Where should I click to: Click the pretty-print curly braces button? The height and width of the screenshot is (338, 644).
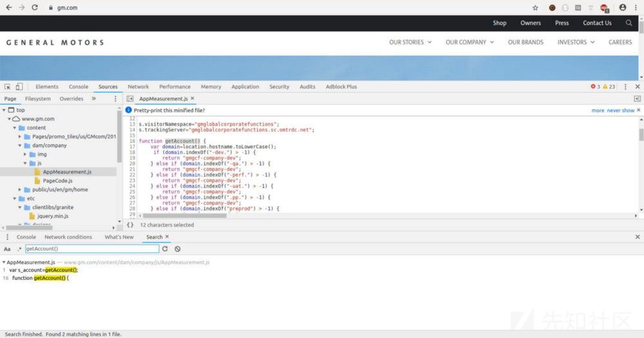130,225
